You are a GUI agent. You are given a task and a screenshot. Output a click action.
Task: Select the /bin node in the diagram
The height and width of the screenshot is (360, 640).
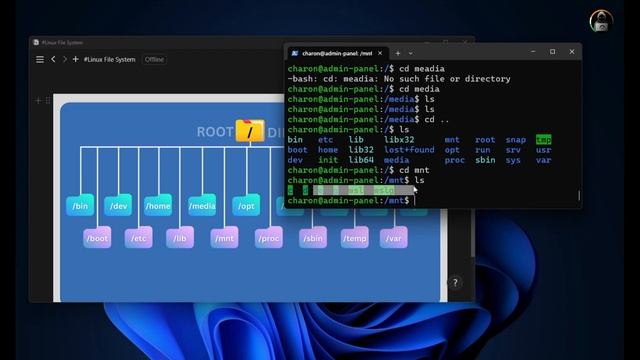point(80,206)
